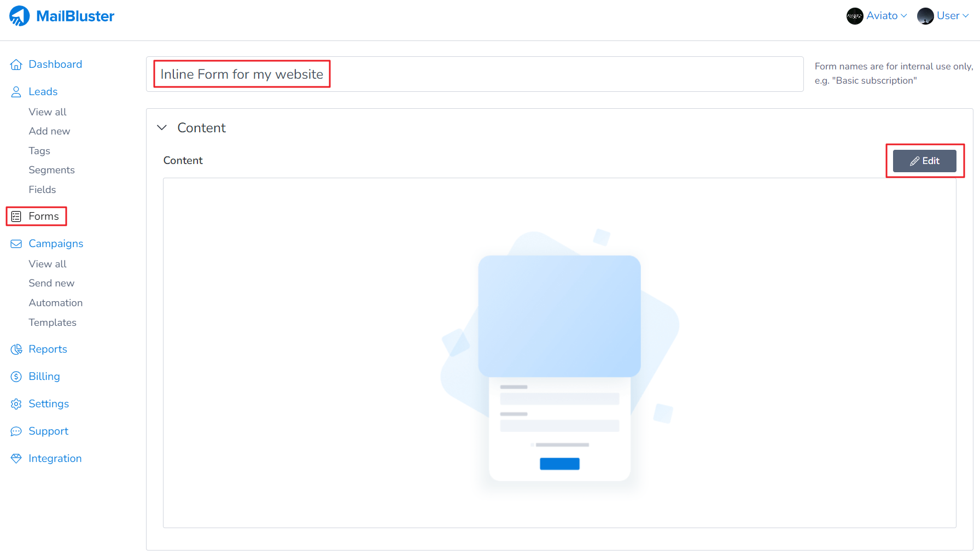980x556 pixels.
Task: Click the MailBluster rocket logo icon
Action: 20,16
